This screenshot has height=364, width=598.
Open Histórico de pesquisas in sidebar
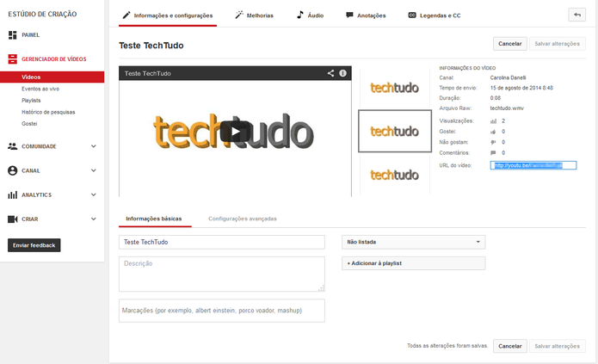click(x=48, y=112)
